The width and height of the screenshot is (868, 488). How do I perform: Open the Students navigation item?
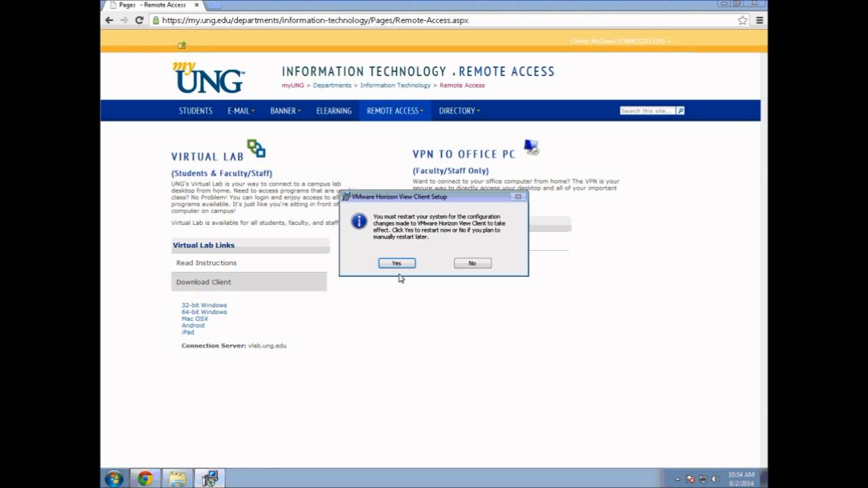click(x=195, y=110)
